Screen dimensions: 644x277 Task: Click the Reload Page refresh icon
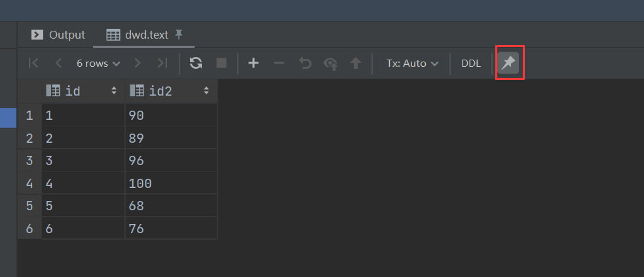pyautogui.click(x=196, y=64)
